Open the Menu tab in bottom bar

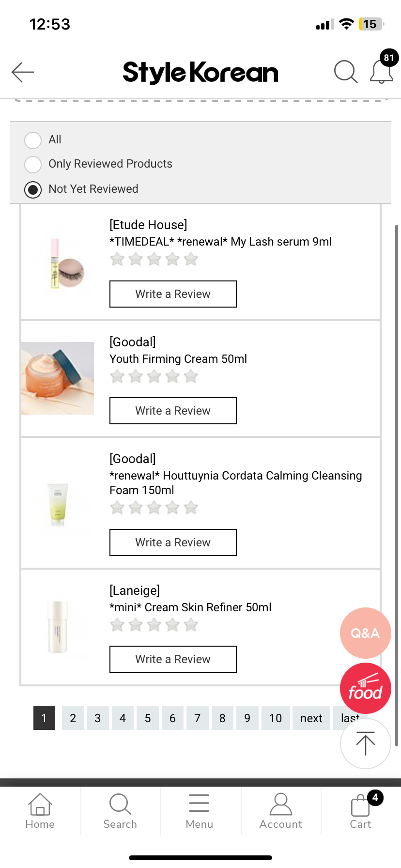tap(199, 811)
